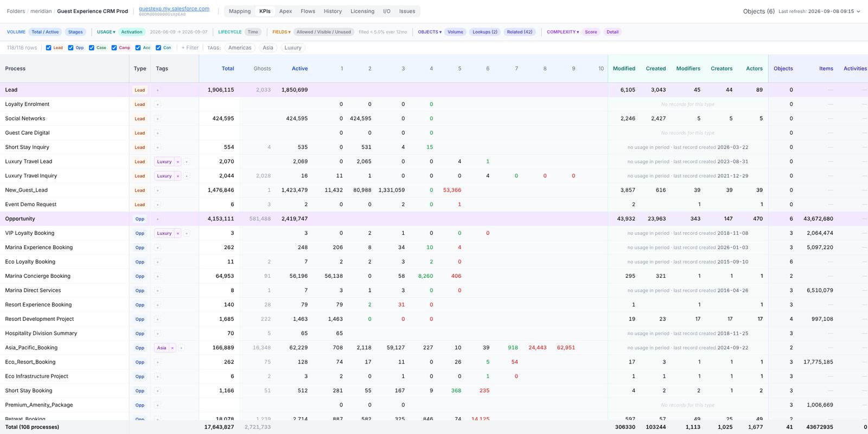The image size is (868, 434).
Task: Sort by the Total column header
Action: (228, 69)
